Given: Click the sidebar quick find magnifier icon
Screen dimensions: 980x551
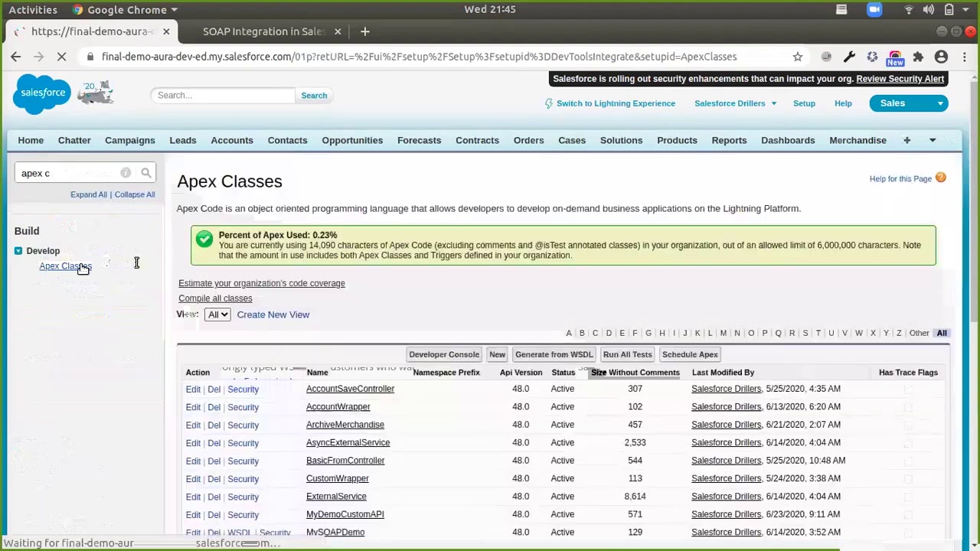Looking at the screenshot, I should tap(146, 173).
